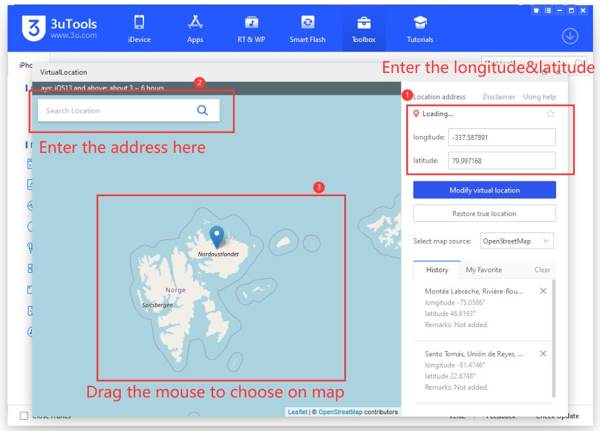Click the download circle icon in header
600x431 pixels.
(570, 36)
